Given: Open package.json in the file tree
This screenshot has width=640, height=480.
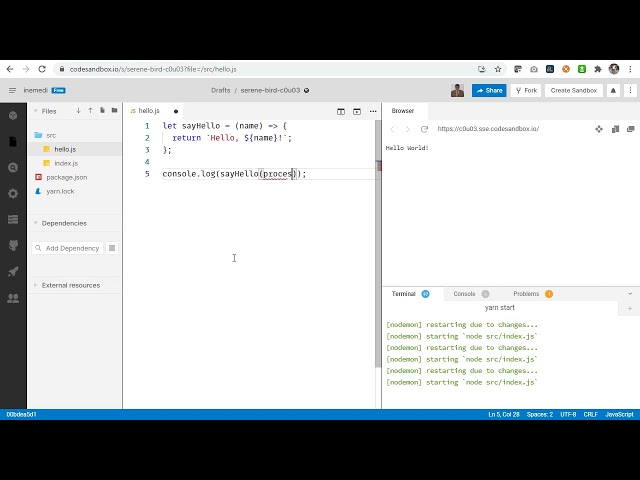Looking at the screenshot, I should pos(75,177).
